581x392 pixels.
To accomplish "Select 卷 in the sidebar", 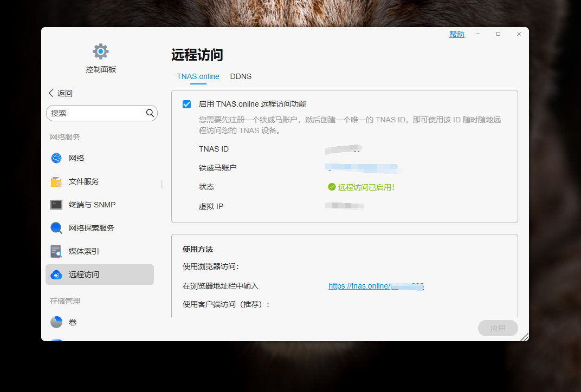I will (100, 322).
